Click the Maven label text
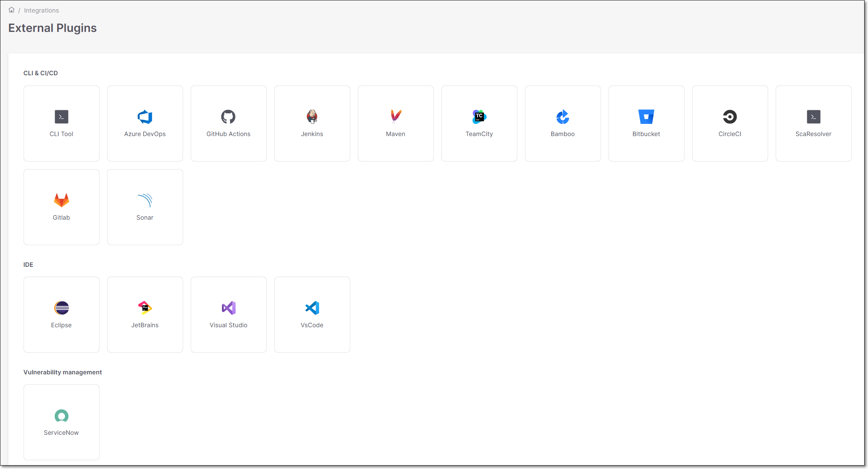868x469 pixels. 396,134
